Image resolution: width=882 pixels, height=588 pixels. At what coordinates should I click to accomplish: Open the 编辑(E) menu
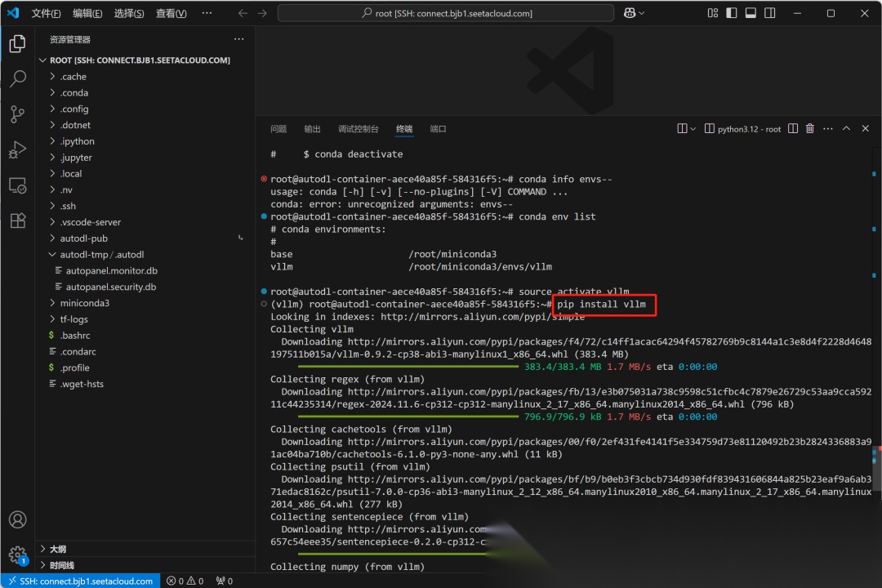[x=87, y=13]
